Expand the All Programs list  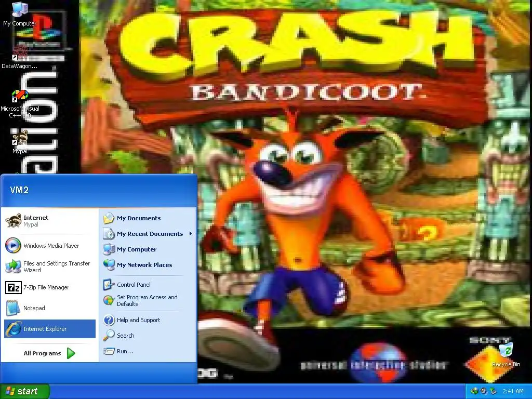click(x=49, y=353)
